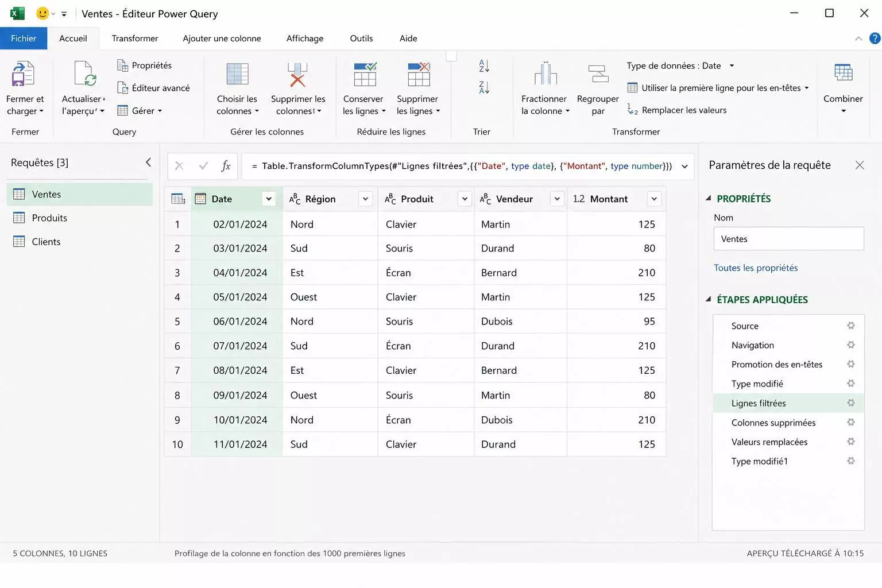
Task: Collapse the ribbon
Action: 858,38
